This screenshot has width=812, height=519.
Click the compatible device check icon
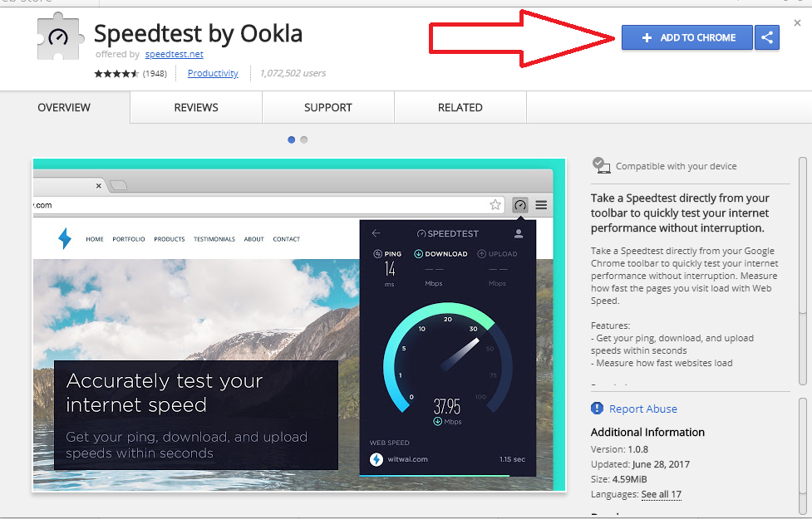pyautogui.click(x=601, y=165)
